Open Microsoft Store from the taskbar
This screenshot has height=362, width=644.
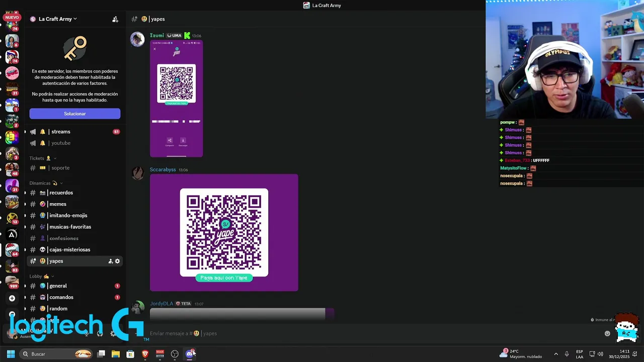click(x=130, y=354)
